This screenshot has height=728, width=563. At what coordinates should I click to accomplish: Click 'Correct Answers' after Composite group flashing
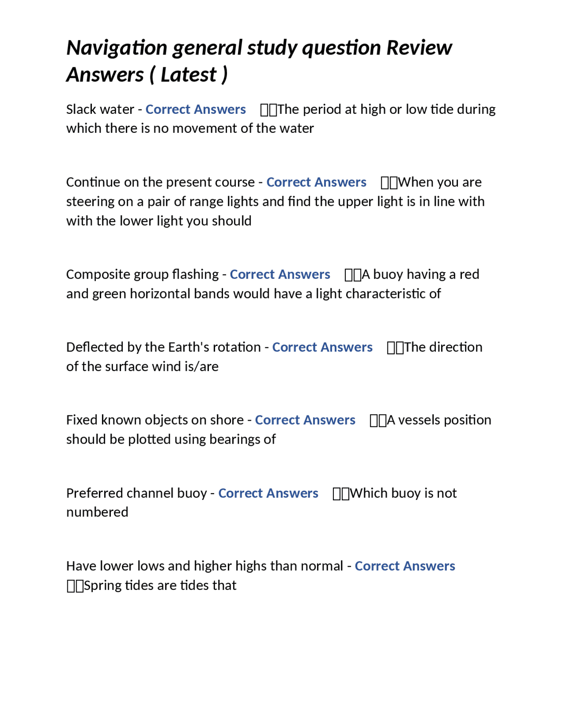[280, 274]
